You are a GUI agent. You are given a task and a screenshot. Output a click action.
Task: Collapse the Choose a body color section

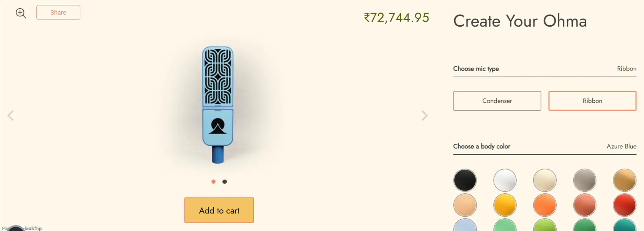[545, 146]
